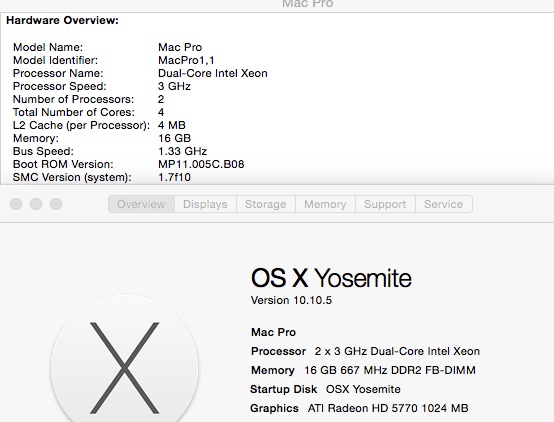The width and height of the screenshot is (554, 422).
Task: Click the '1.33 GHz' bus speed value
Action: coord(182,151)
